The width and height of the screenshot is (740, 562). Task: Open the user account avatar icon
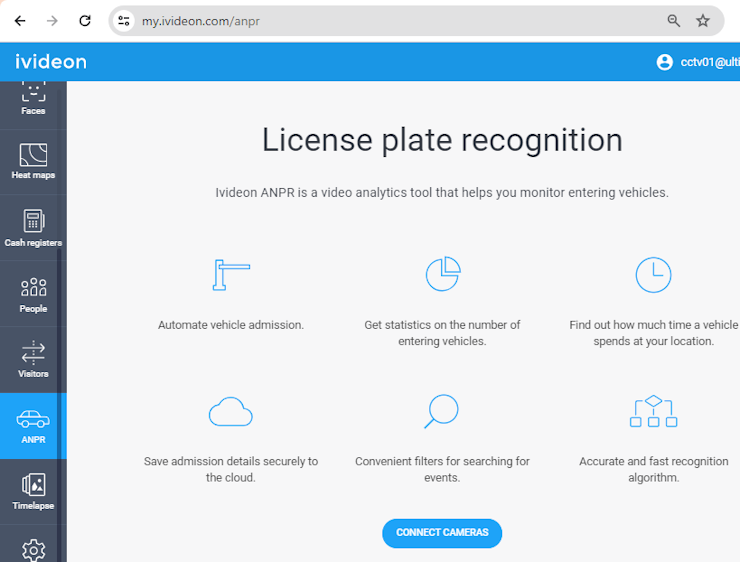click(664, 62)
